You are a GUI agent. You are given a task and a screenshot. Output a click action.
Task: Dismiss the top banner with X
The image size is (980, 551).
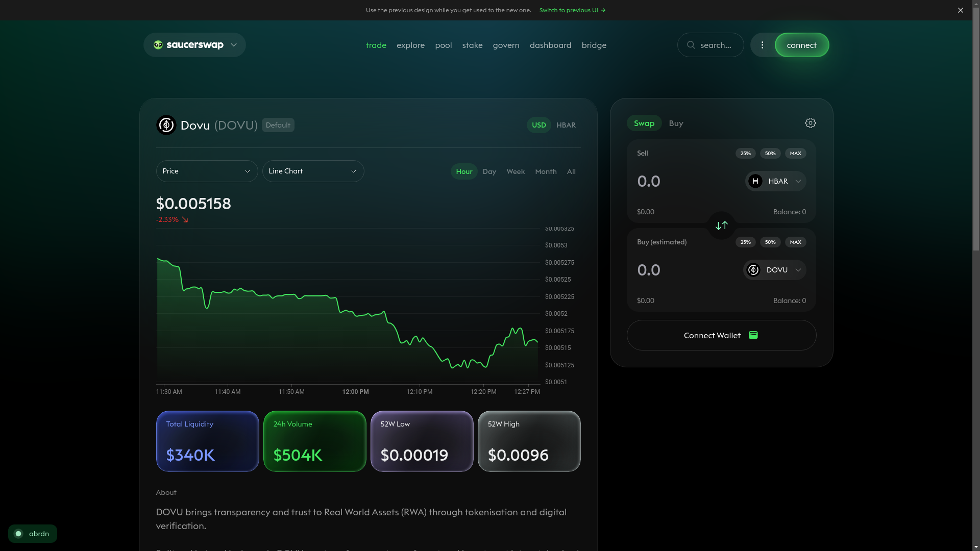coord(961,10)
